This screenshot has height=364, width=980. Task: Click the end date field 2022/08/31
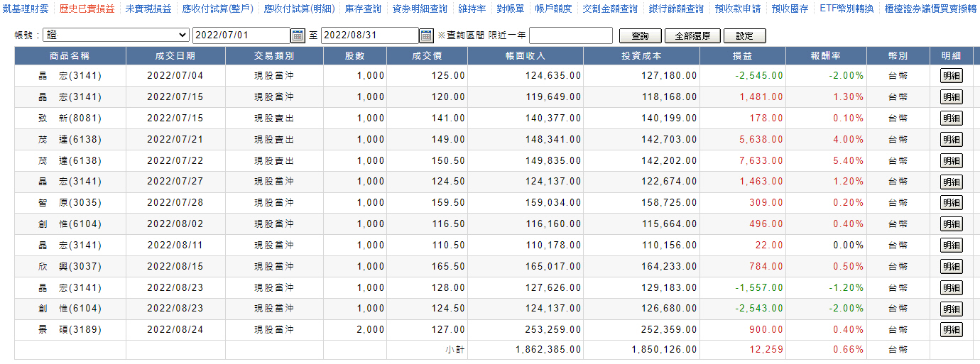coord(369,35)
